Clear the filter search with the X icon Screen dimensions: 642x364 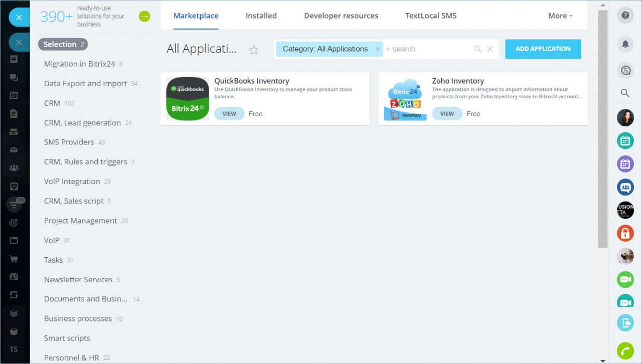(490, 49)
